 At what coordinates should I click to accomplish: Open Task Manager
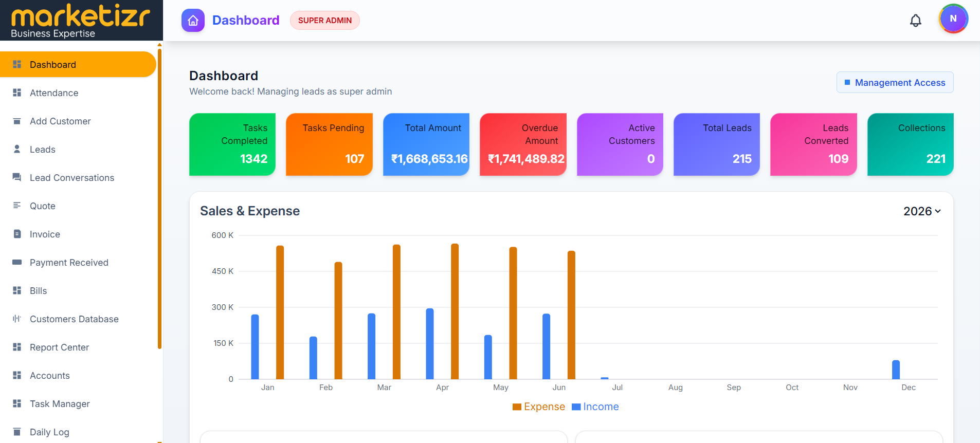78,403
